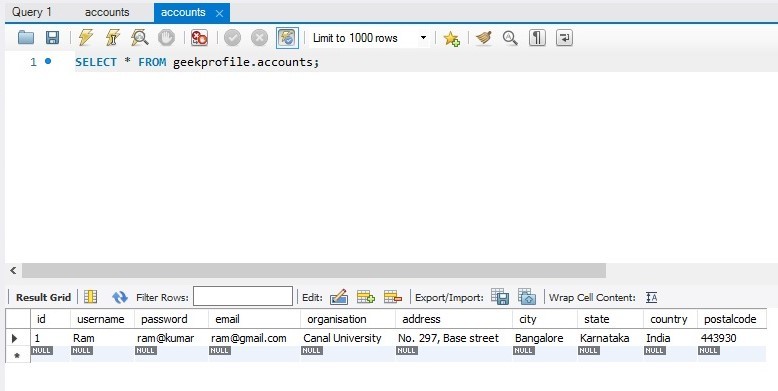
Task: Run EXPLAIN with the magnifier lightning icon
Action: click(139, 38)
